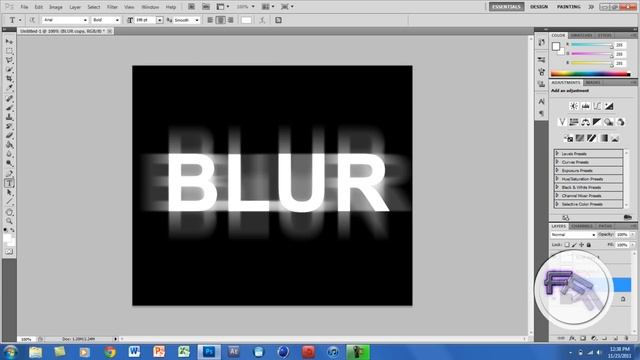Viewport: 640px width, 360px height.
Task: Select the Crop tool
Action: (9, 78)
